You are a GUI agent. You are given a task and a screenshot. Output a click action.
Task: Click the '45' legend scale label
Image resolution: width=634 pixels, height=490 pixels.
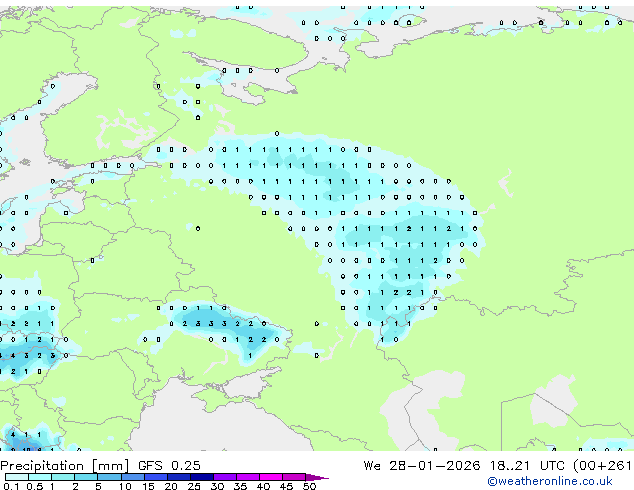[286, 486]
